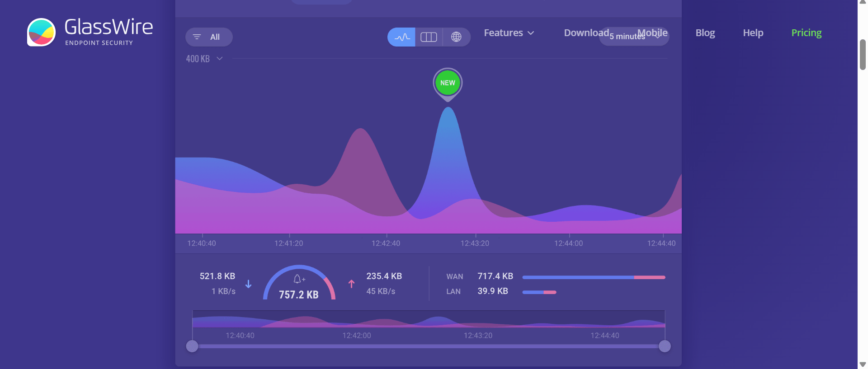868x369 pixels.
Task: Click the bell alert icon in gauge
Action: pyautogui.click(x=299, y=279)
